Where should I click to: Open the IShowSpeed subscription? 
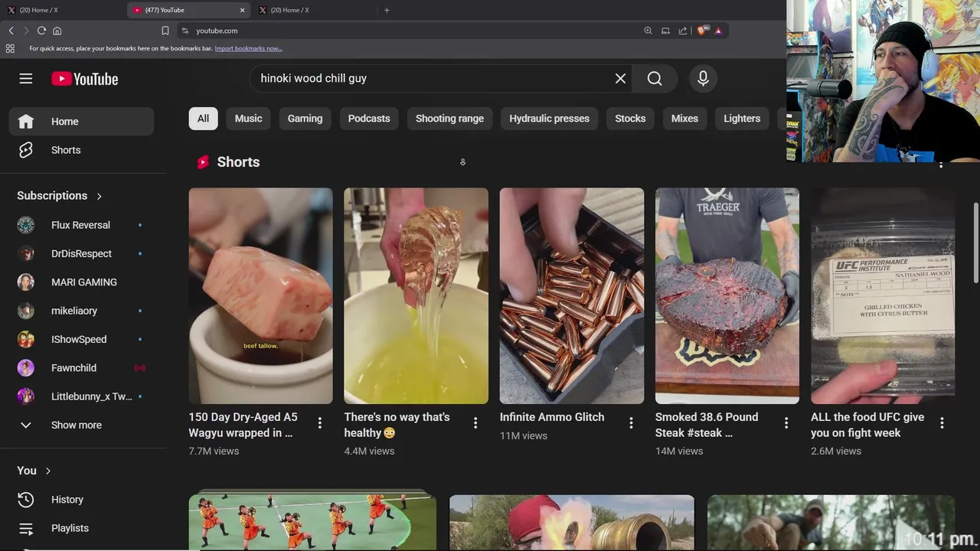(83, 339)
